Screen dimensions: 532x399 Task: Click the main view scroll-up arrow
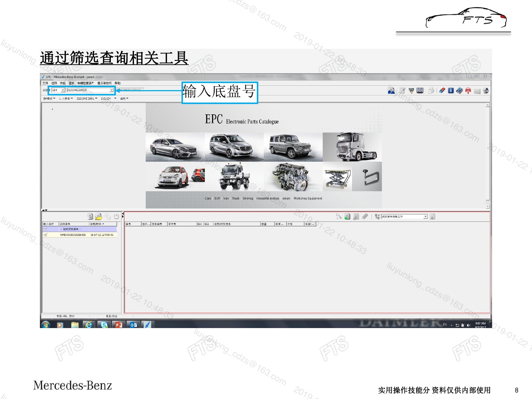[488, 105]
